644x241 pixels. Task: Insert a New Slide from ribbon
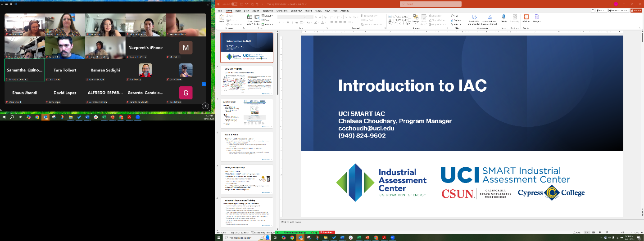coord(249,19)
